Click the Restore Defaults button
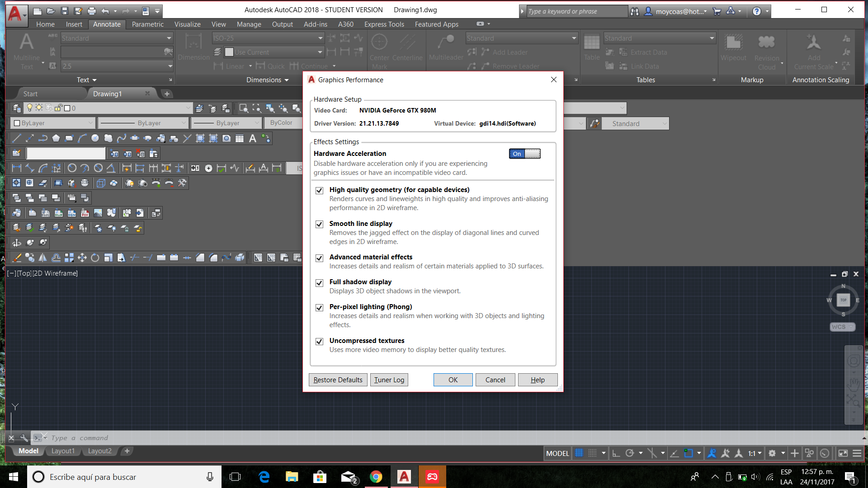The width and height of the screenshot is (868, 488). pos(338,380)
